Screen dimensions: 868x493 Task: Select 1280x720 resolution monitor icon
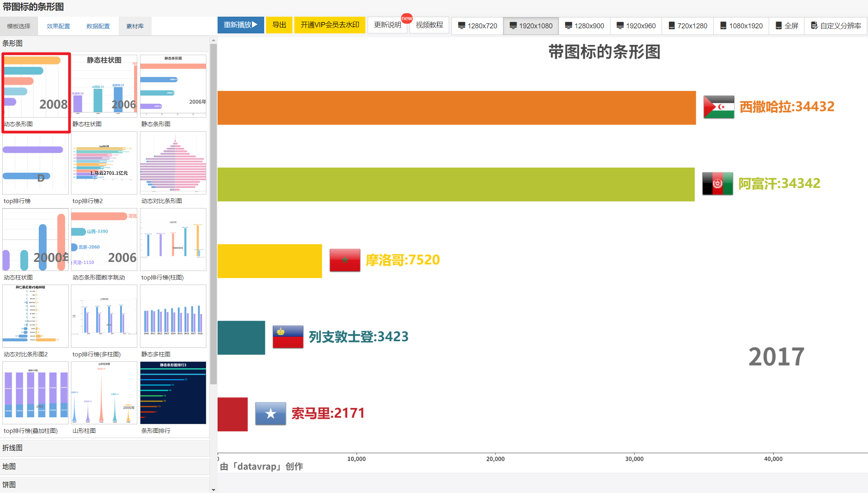pyautogui.click(x=462, y=26)
